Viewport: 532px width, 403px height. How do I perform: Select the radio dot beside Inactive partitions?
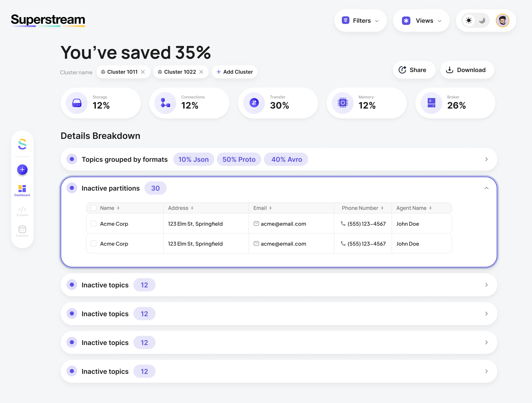[72, 188]
